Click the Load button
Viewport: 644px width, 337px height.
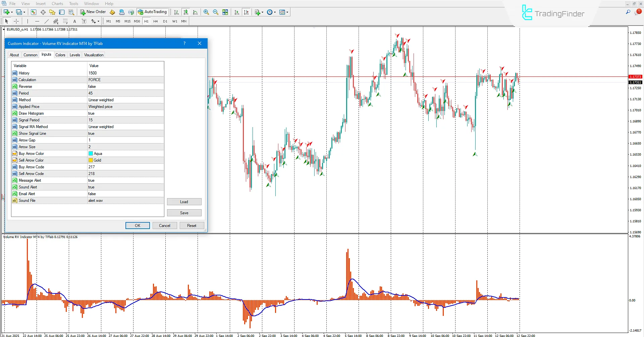184,202
